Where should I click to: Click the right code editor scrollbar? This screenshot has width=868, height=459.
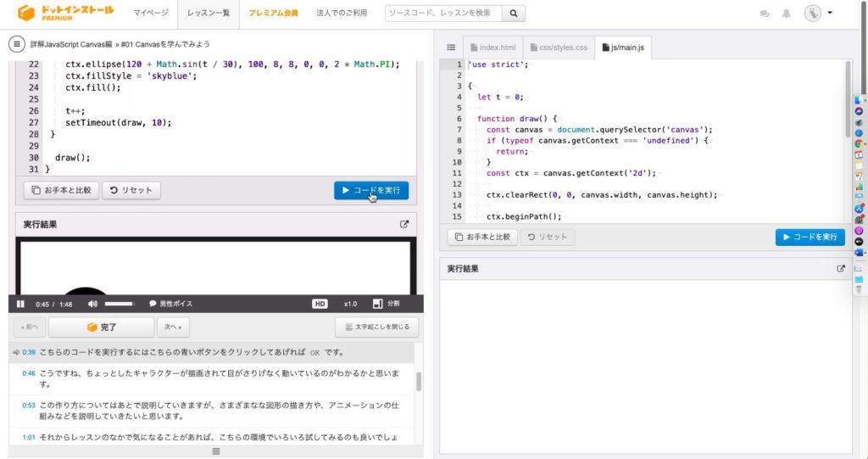pyautogui.click(x=848, y=100)
